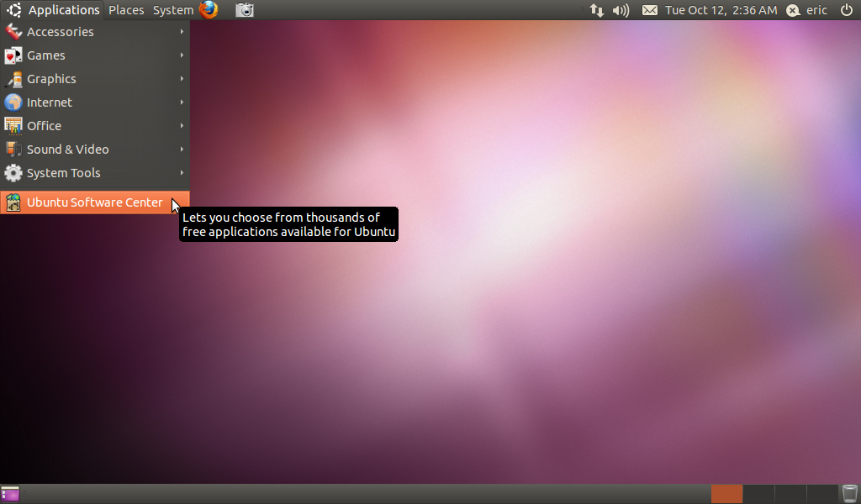Viewport: 861px width, 504px height.
Task: Open the eric user menu
Action: (816, 10)
